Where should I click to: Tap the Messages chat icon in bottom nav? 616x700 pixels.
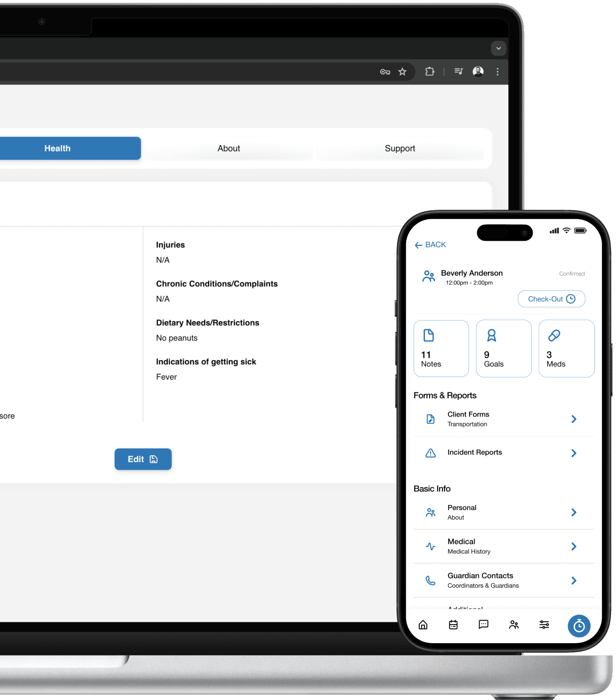[483, 625]
